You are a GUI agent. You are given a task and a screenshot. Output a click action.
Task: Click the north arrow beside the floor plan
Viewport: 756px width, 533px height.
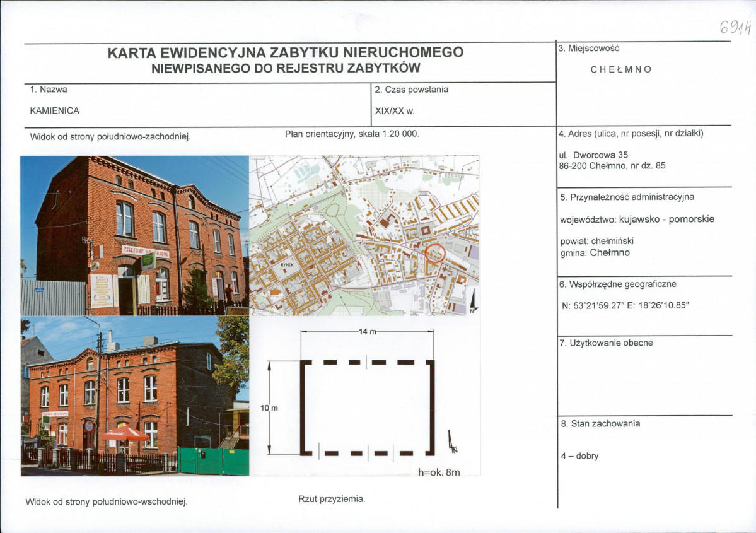(452, 442)
